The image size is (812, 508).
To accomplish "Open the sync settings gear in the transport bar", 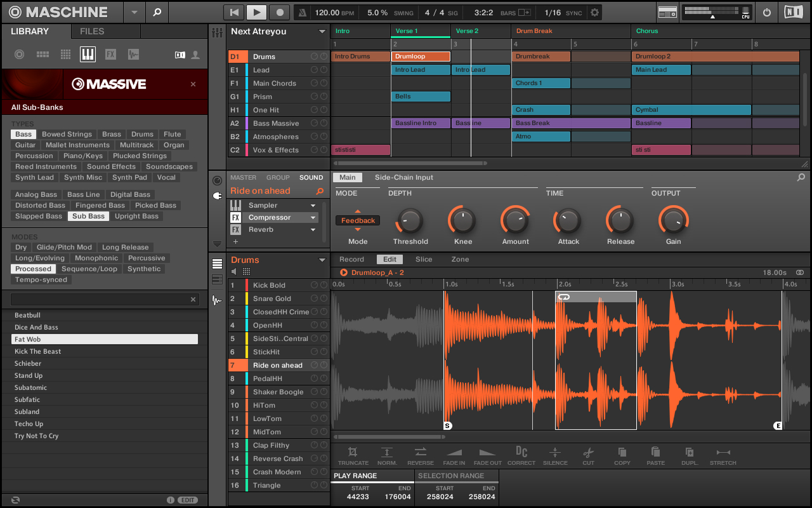I will pos(593,11).
